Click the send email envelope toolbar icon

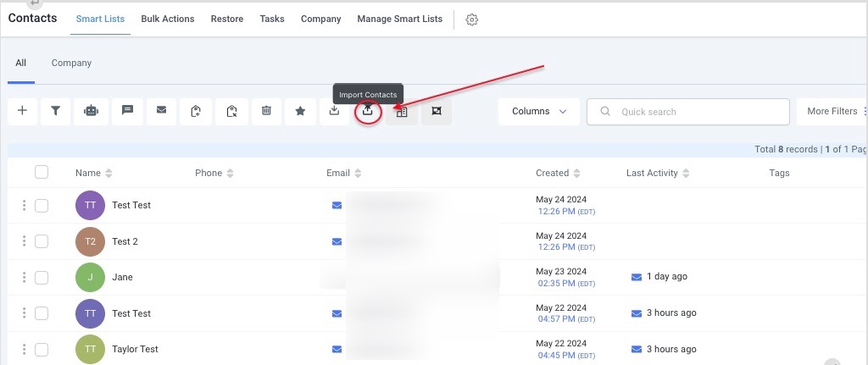(161, 111)
